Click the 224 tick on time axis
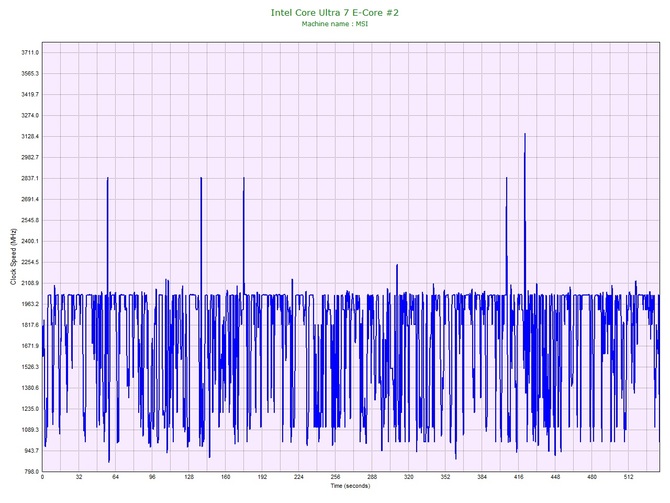 pos(299,477)
